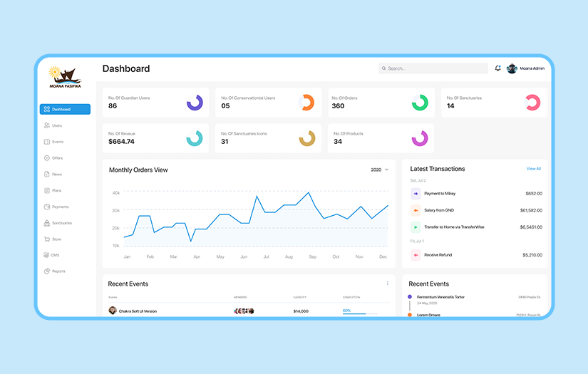The image size is (588, 374).
Task: Open the News menu item
Action: (x=53, y=175)
